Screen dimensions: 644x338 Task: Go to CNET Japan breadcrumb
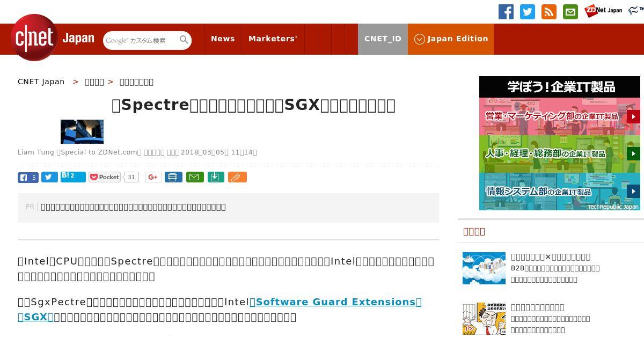coord(41,82)
